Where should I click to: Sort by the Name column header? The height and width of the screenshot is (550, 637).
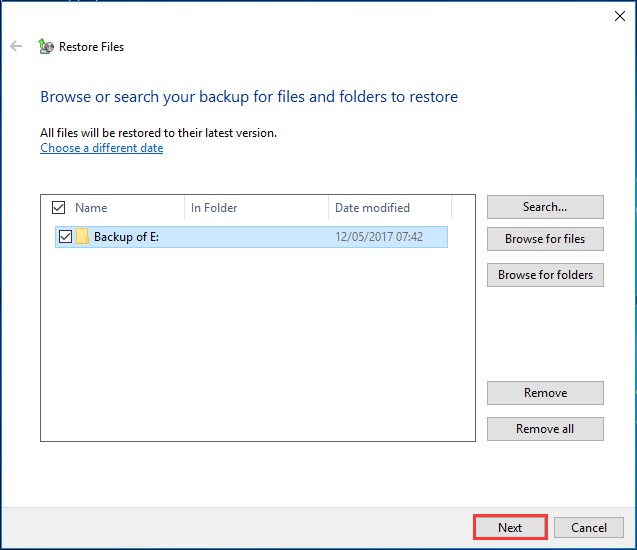(91, 208)
